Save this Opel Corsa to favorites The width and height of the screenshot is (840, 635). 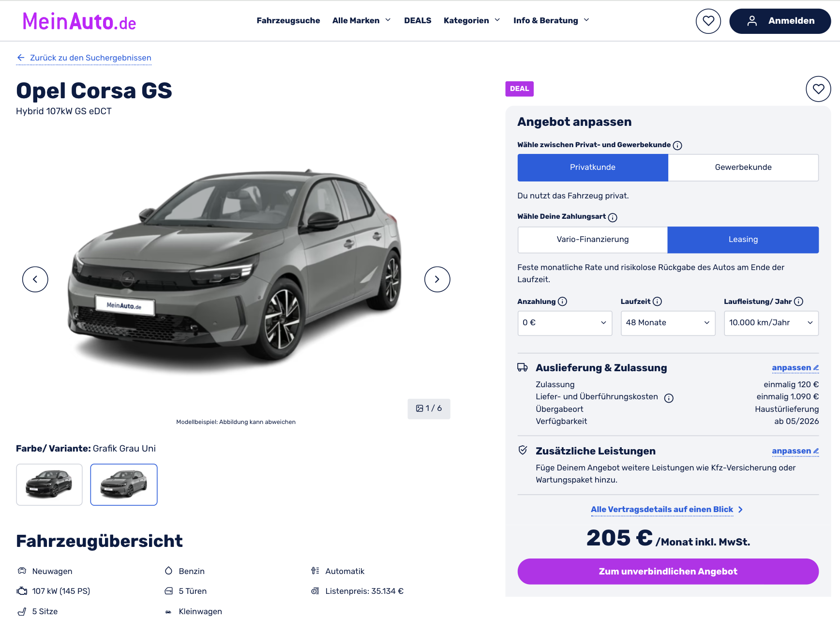818,89
